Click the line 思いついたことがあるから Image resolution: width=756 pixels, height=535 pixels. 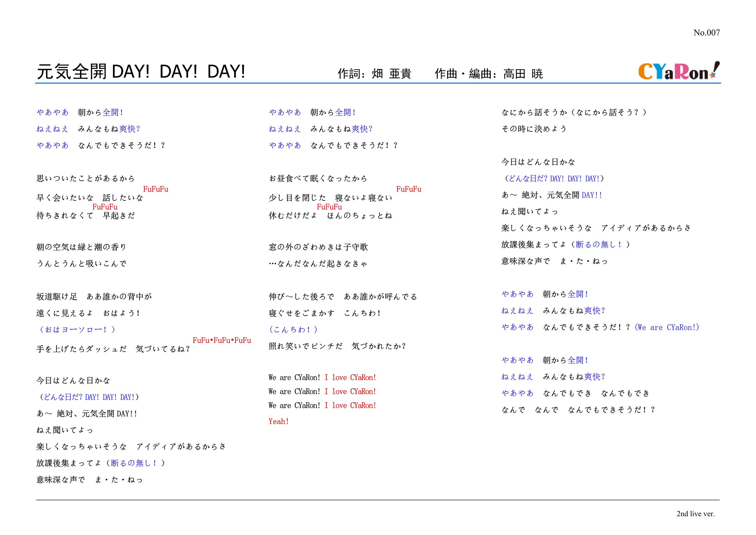pos(86,178)
